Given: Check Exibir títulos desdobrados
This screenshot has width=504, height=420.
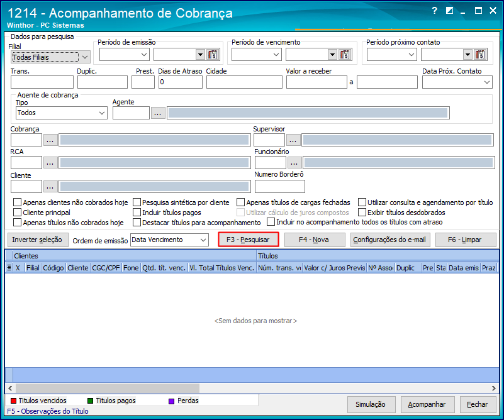Looking at the screenshot, I should click(362, 213).
